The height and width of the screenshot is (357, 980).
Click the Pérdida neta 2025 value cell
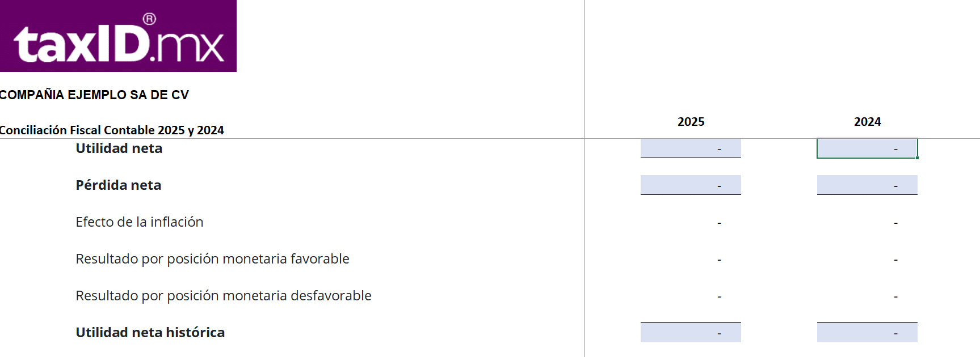(x=691, y=185)
